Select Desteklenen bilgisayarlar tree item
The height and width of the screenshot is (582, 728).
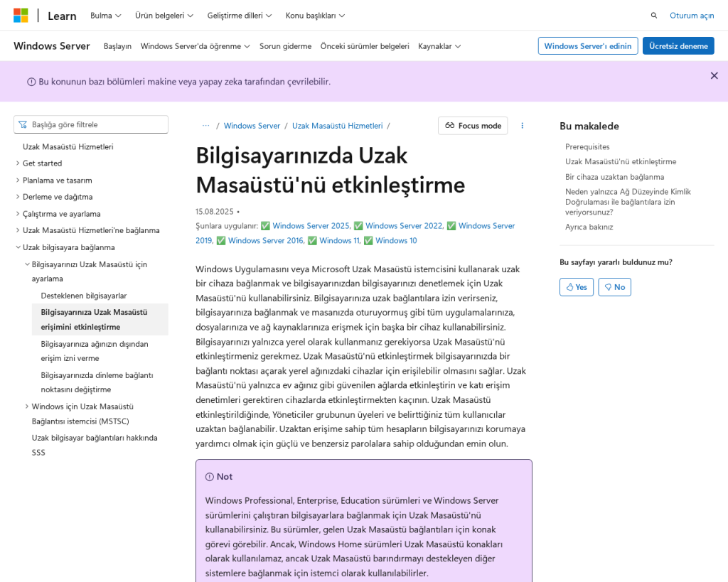pos(84,296)
